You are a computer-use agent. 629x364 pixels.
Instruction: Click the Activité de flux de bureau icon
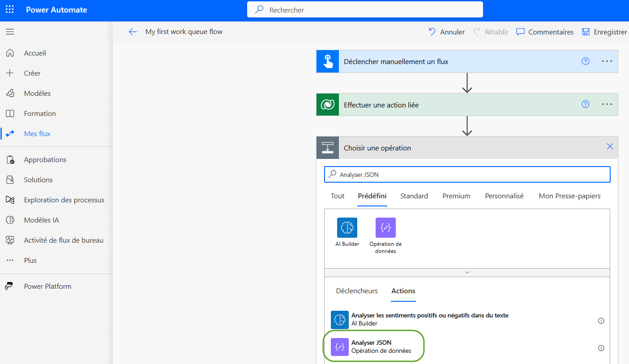click(x=10, y=240)
